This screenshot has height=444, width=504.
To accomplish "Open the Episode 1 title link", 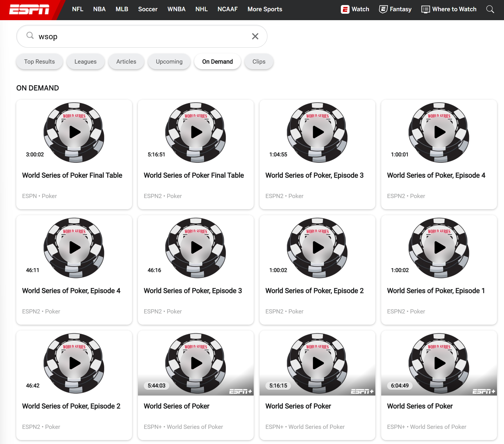I will pos(436,291).
